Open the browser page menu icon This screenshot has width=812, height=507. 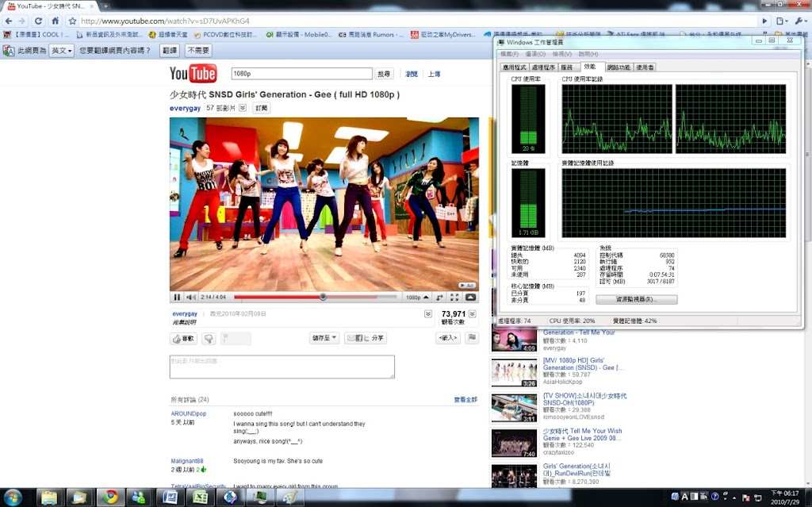pyautogui.click(x=781, y=21)
